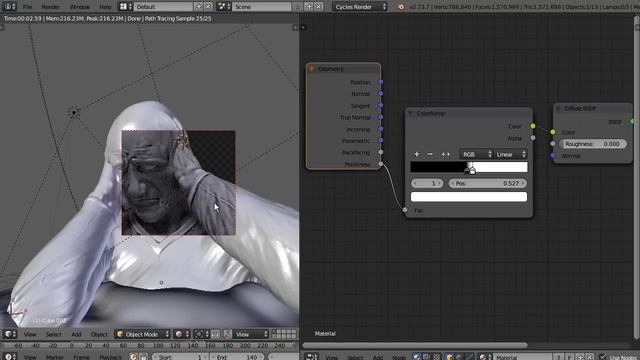640x360 pixels.
Task: Click the Scene name field
Action: (x=262, y=7)
